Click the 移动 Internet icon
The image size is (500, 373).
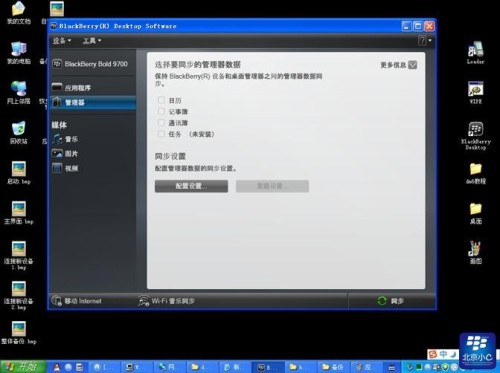click(56, 301)
